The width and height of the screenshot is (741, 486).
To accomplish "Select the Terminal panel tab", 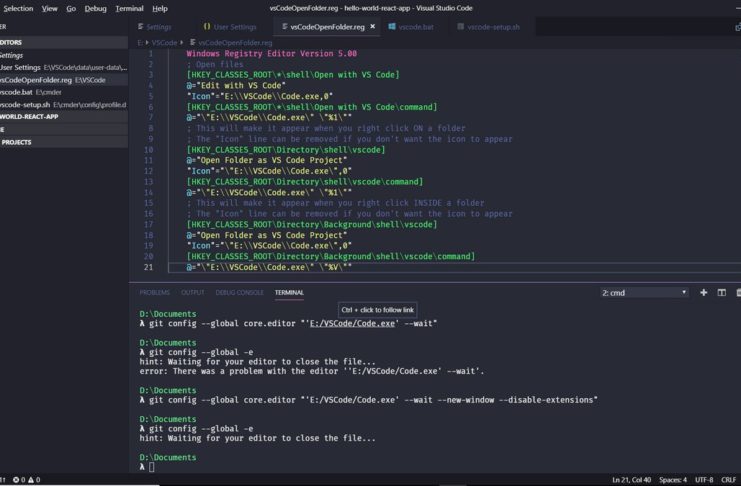I will 289,293.
